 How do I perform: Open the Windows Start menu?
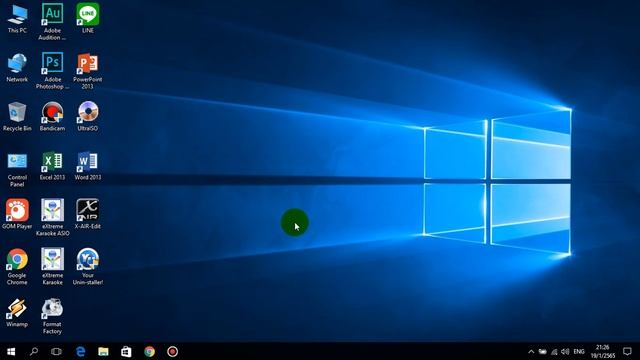point(11,351)
